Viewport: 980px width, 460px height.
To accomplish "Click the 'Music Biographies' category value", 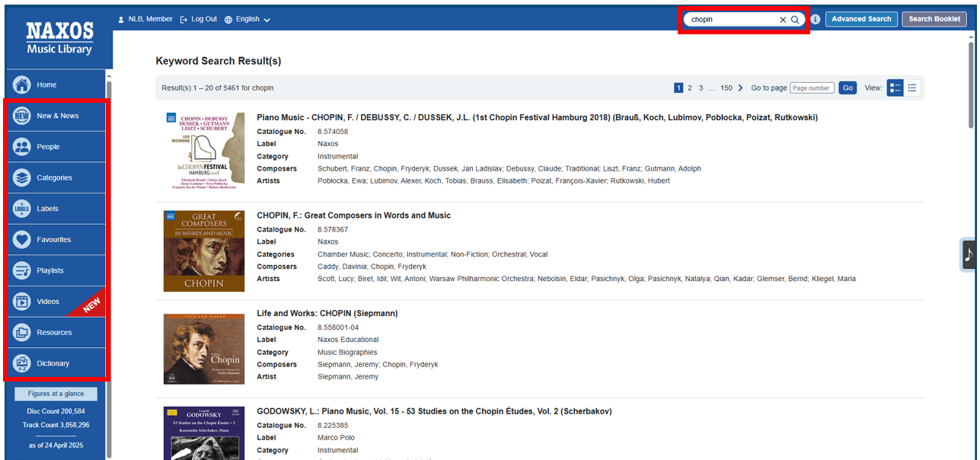I will tap(347, 353).
